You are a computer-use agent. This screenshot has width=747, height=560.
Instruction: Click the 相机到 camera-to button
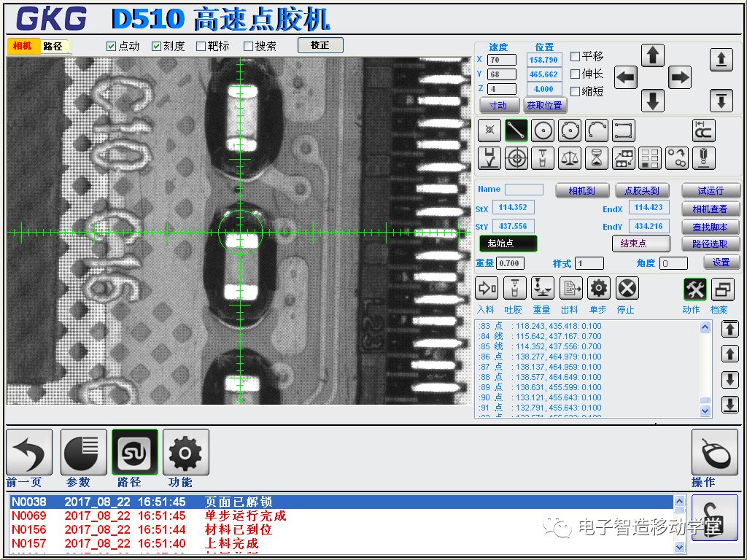click(582, 190)
